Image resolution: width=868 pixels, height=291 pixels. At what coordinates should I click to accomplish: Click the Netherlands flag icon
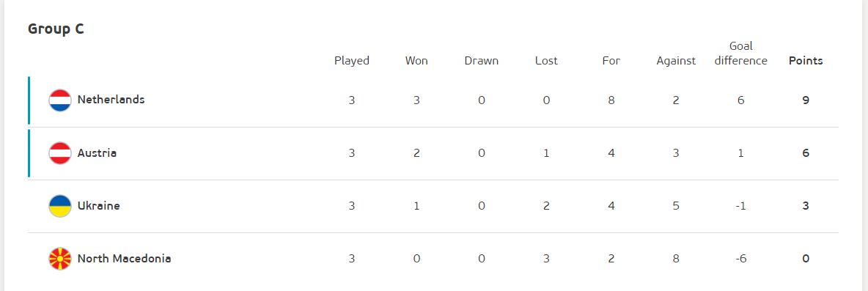pos(60,100)
